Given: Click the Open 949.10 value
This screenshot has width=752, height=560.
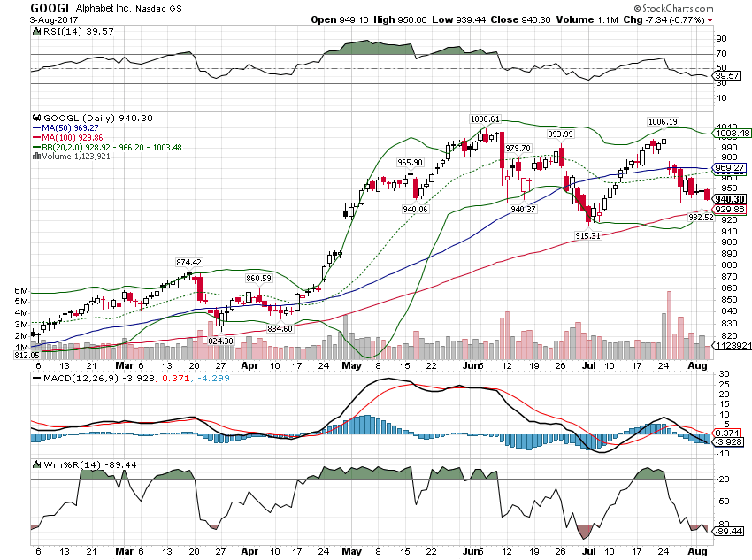Looking at the screenshot, I should point(340,19).
